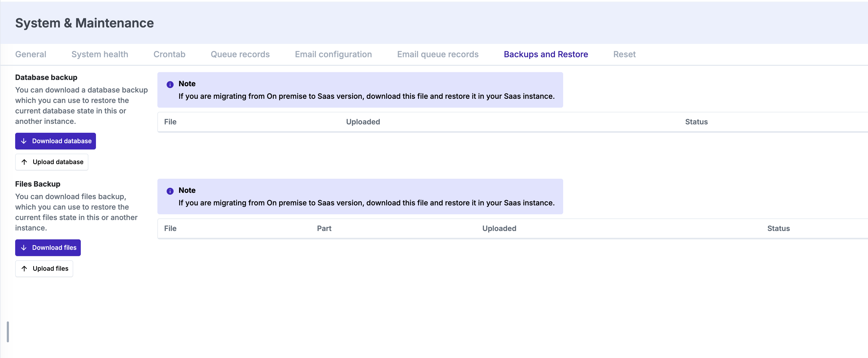Click the Uploaded column header in database table

(363, 122)
